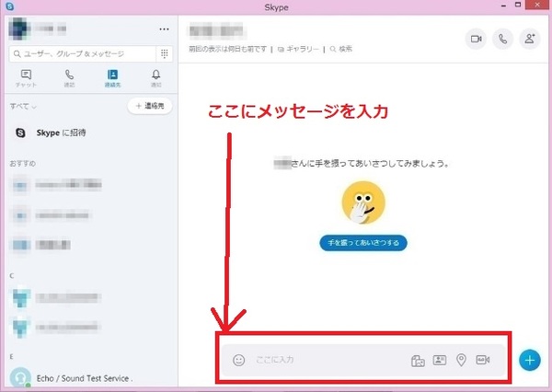Share your location in the chat
The width and height of the screenshot is (552, 392).
[461, 360]
